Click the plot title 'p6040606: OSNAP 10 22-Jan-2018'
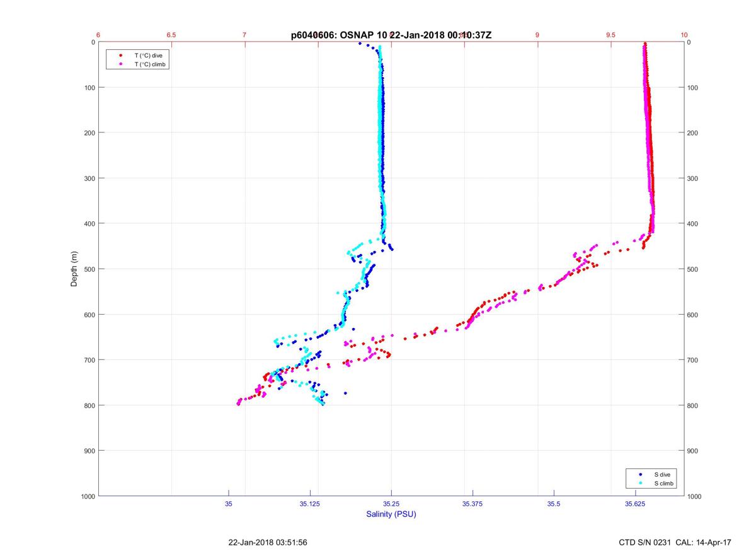756x558 pixels. point(391,35)
